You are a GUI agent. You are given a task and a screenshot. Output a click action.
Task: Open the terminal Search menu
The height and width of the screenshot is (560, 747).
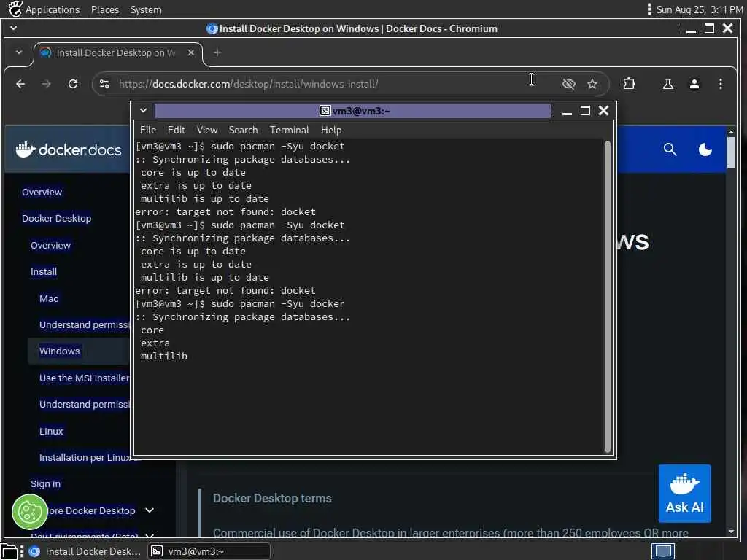click(243, 130)
